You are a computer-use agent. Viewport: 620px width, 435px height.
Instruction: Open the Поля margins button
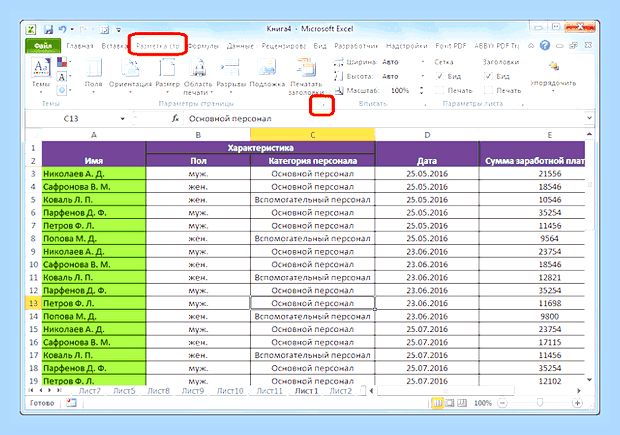click(x=94, y=76)
